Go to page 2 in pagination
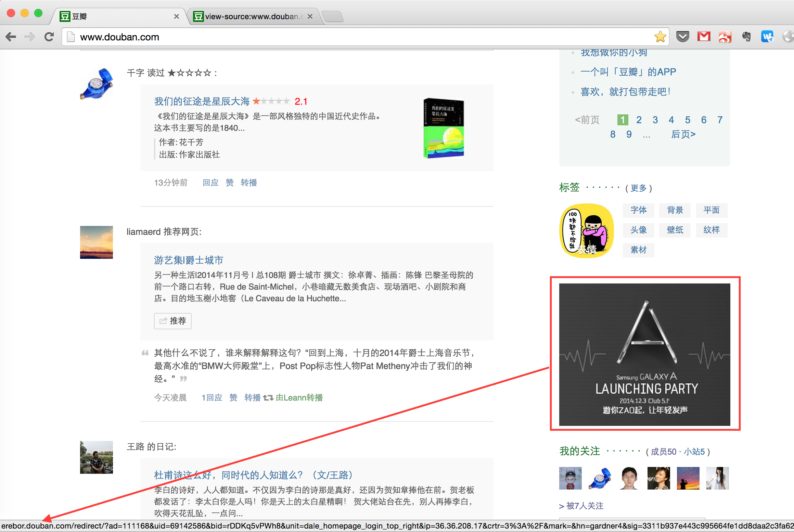The width and height of the screenshot is (794, 532). pyautogui.click(x=639, y=120)
